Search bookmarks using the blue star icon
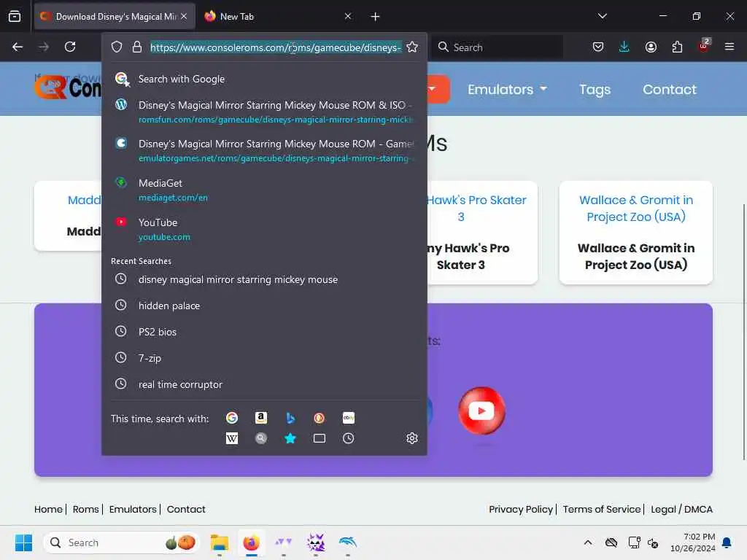This screenshot has width=747, height=560. coord(290,438)
